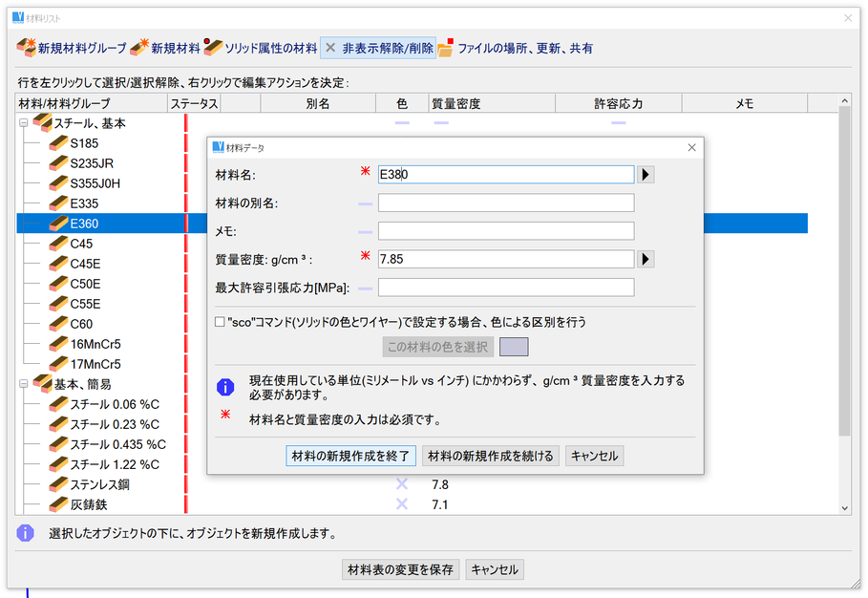Click the material color swatch preview box
This screenshot has width=868, height=598.
514,347
